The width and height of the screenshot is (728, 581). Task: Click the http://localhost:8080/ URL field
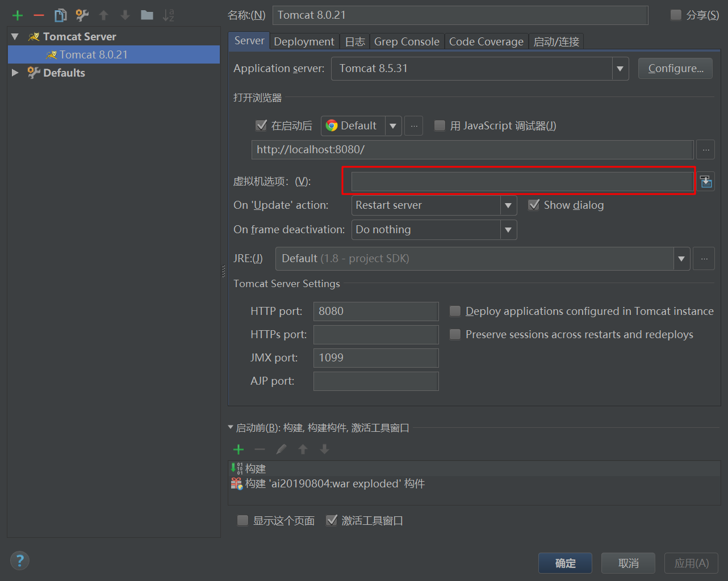click(472, 150)
